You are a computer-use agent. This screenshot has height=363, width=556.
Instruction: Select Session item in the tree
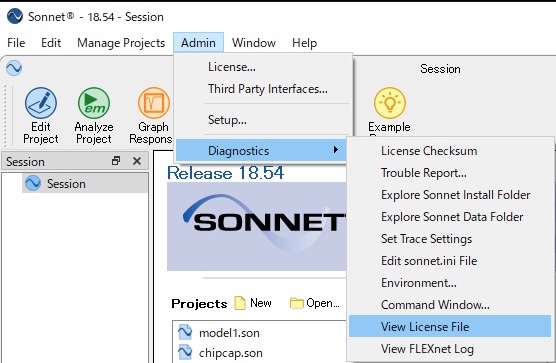85,183
